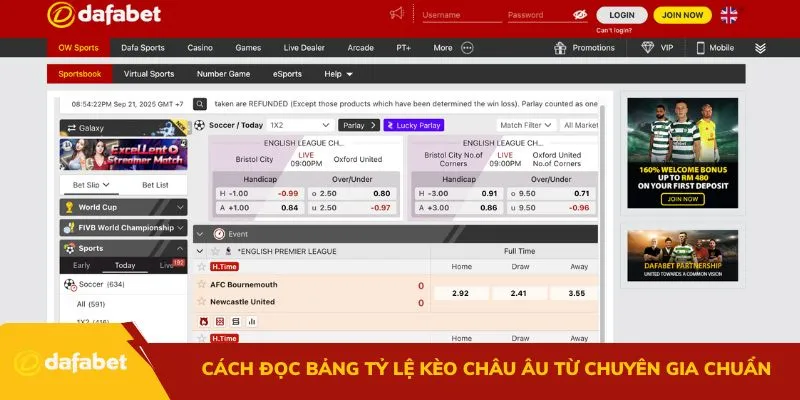Open the 1X2 bet type dropdown
Viewport: 800px width, 400px height.
coord(300,125)
